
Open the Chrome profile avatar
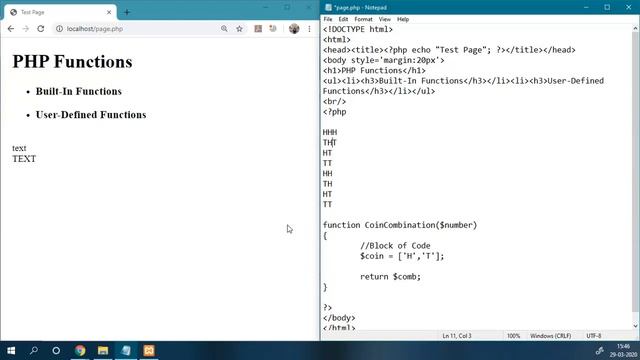294,29
